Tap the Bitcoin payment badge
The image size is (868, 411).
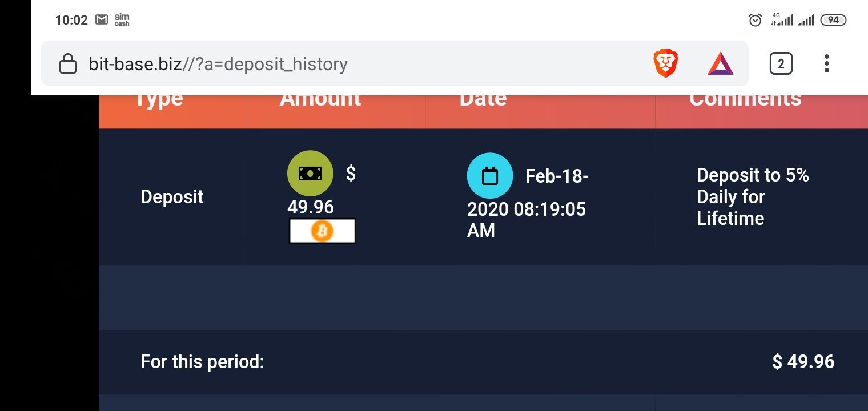click(x=322, y=231)
